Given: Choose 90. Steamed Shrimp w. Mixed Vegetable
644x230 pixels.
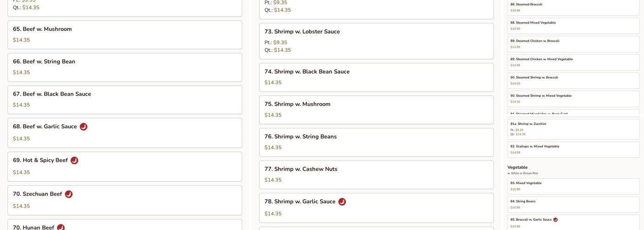Looking at the screenshot, I should tap(573, 99).
